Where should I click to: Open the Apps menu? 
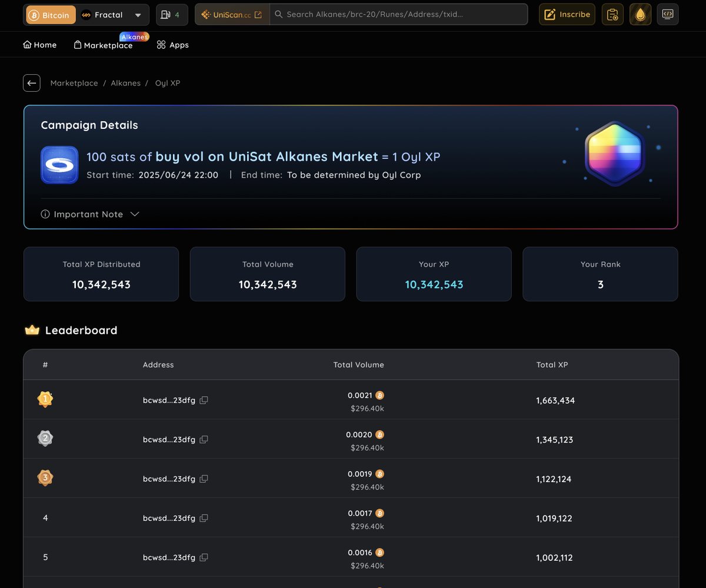point(172,45)
